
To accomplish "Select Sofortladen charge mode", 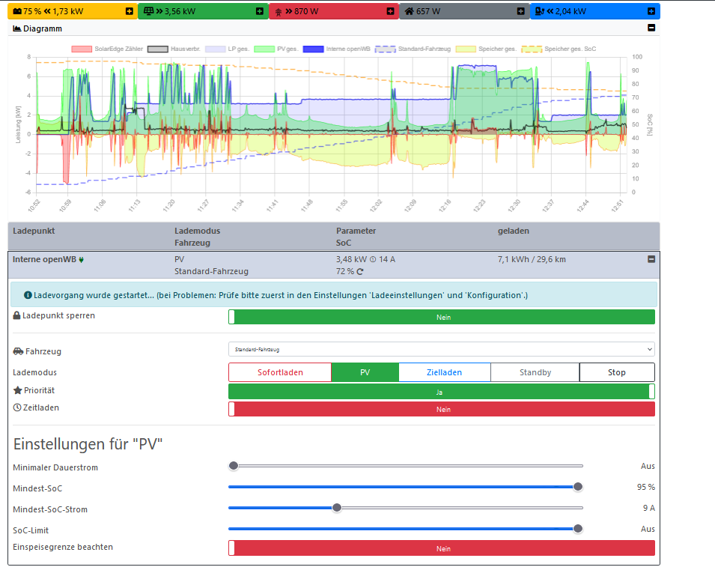I will tap(280, 372).
